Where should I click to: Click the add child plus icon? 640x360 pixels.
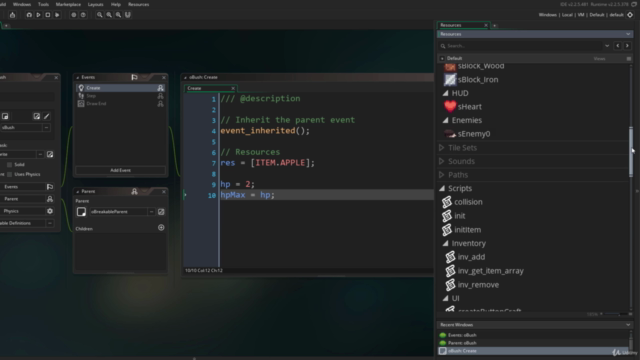coord(161,228)
